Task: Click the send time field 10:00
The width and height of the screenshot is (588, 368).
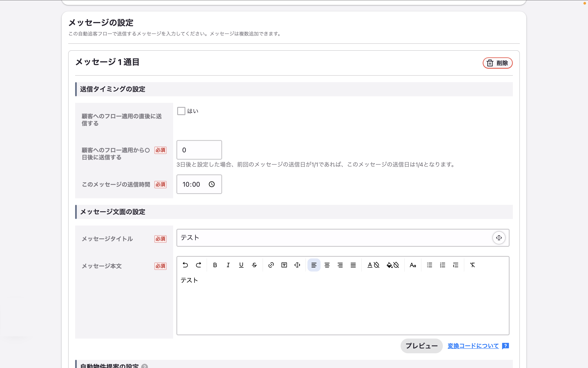Action: click(x=199, y=184)
